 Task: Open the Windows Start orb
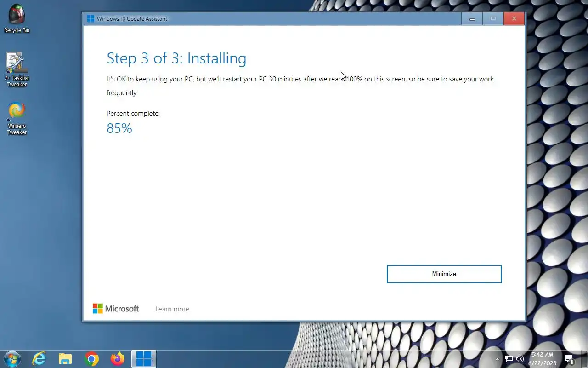coord(12,359)
